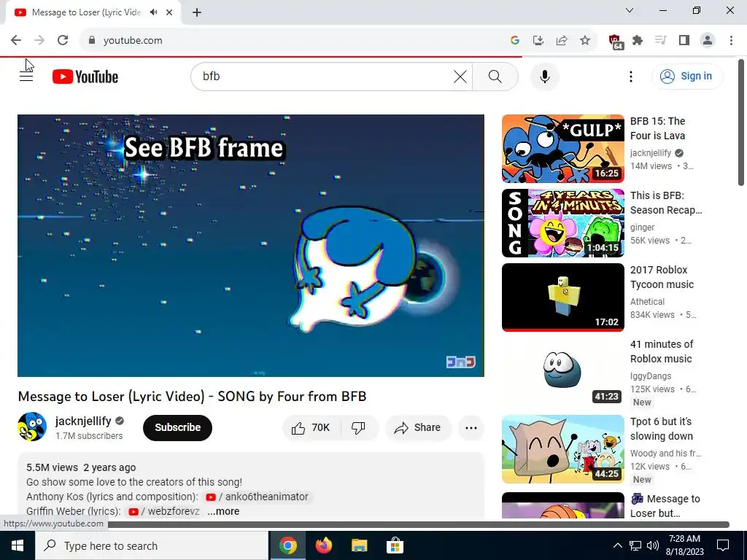Viewport: 747px width, 560px height.
Task: Open the jacknjellify channel name link
Action: tap(83, 421)
